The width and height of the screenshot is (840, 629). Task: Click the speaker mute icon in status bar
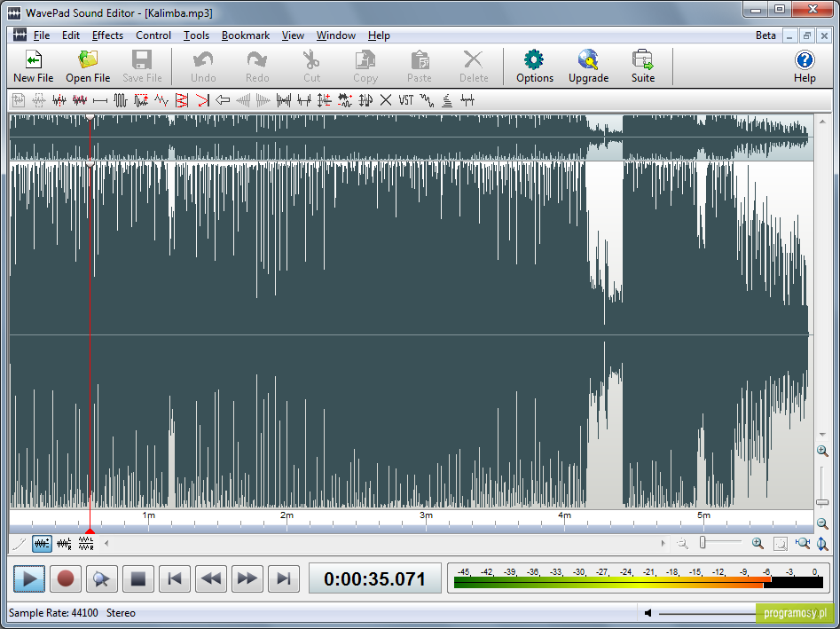coord(648,613)
